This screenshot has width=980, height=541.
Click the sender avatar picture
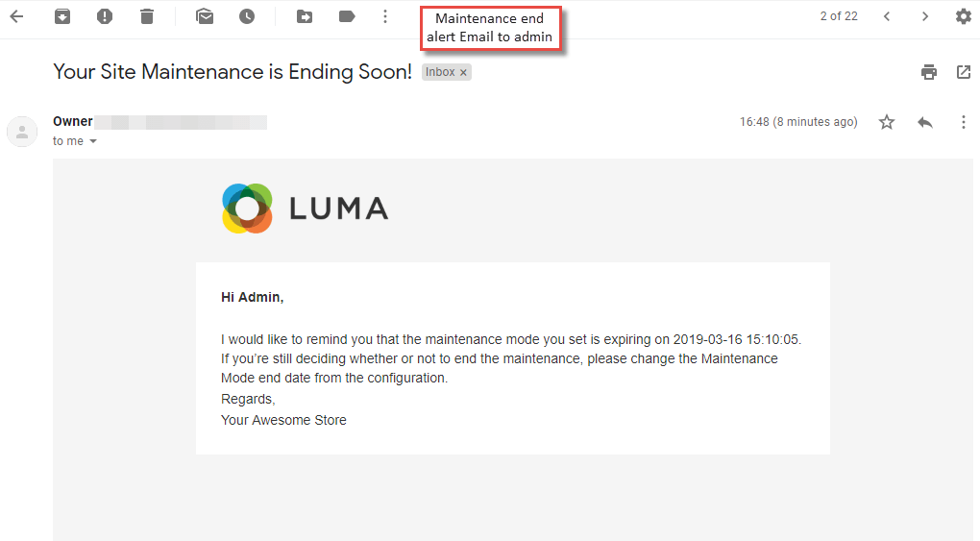tap(22, 132)
